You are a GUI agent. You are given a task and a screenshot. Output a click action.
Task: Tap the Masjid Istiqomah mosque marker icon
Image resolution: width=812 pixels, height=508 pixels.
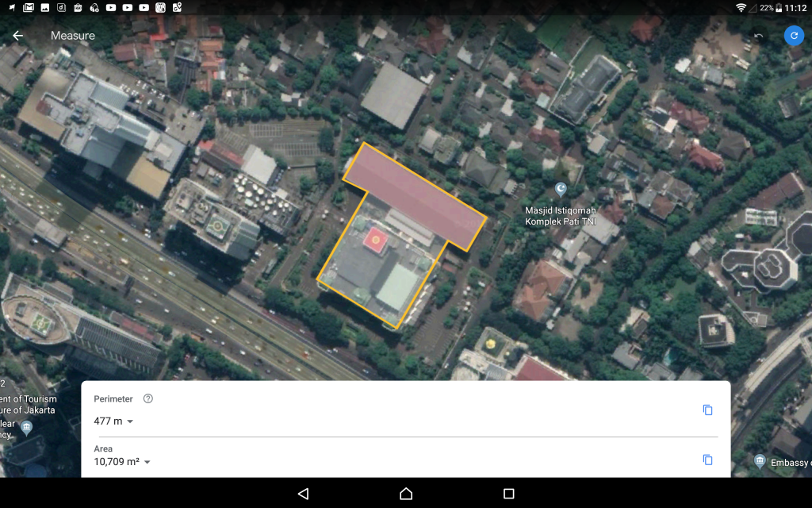click(x=561, y=189)
